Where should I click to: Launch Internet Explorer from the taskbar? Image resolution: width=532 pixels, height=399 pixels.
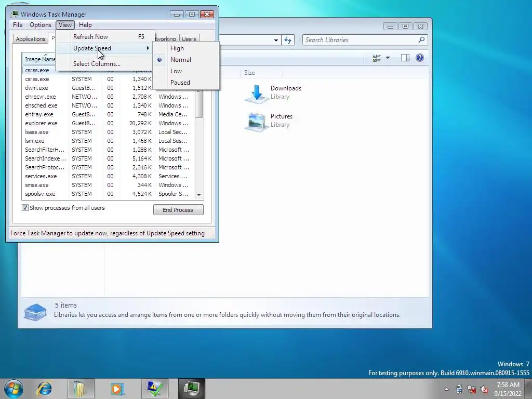(45, 389)
